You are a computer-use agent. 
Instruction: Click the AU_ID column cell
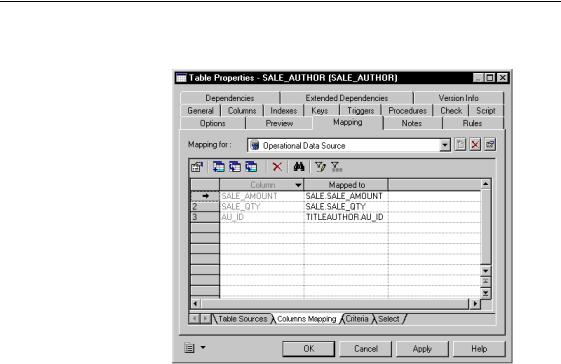coord(262,217)
